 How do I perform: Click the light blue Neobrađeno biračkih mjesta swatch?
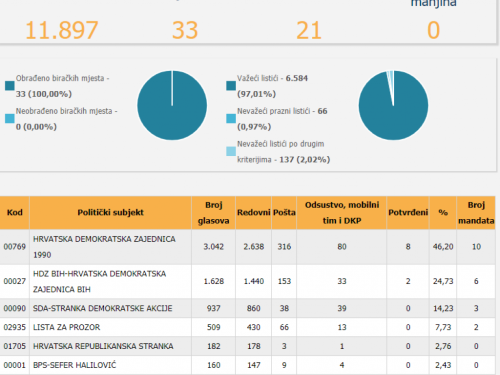click(x=10, y=118)
